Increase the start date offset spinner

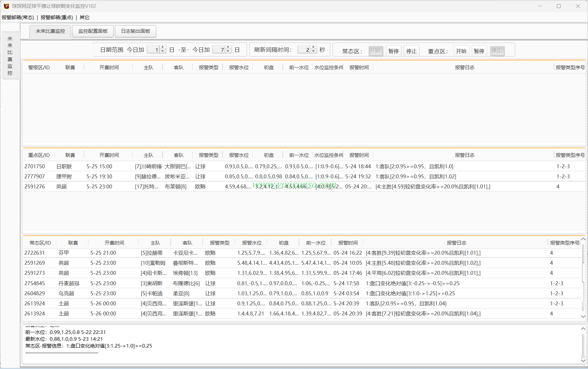coord(163,47)
